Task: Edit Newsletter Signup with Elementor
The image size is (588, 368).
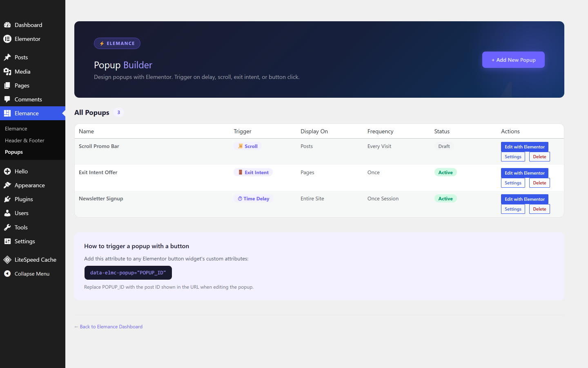Action: click(x=525, y=199)
